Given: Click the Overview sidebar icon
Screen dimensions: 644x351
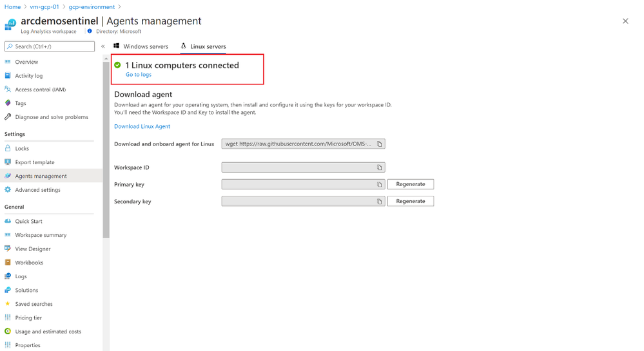Looking at the screenshot, I should click(x=7, y=62).
